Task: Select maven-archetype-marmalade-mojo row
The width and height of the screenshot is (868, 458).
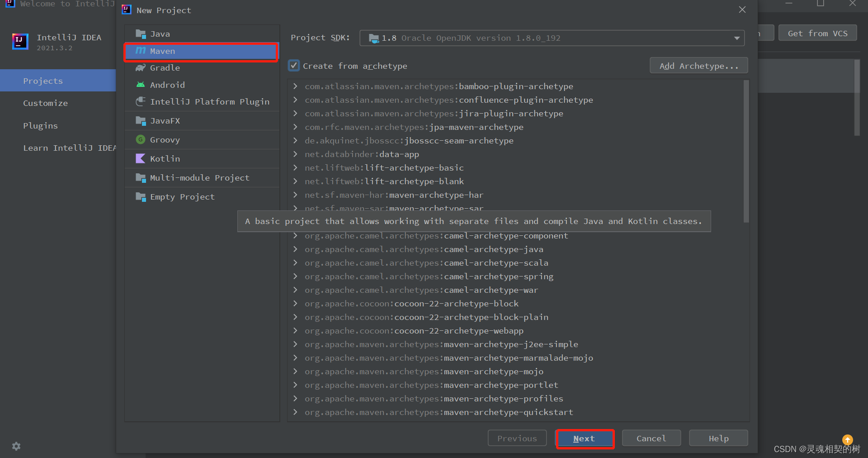Action: click(515, 358)
